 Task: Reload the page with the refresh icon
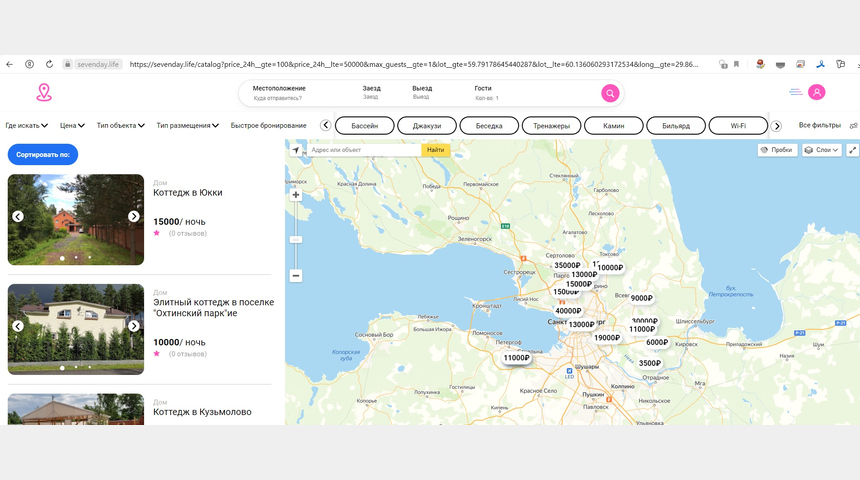49,64
